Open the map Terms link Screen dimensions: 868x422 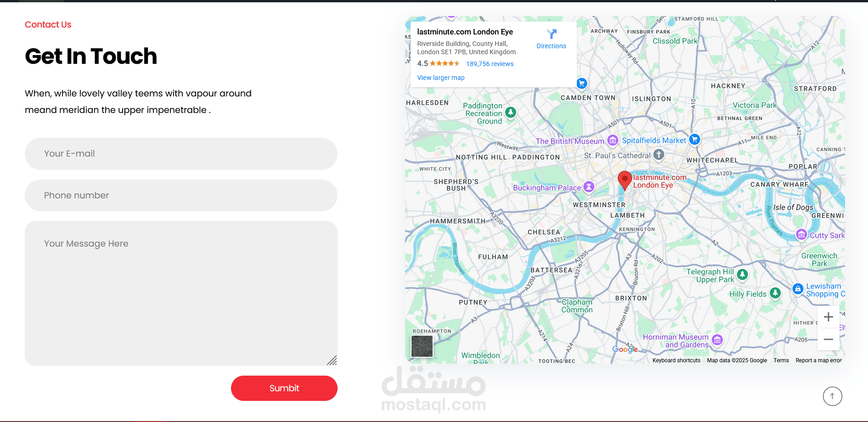pos(781,360)
